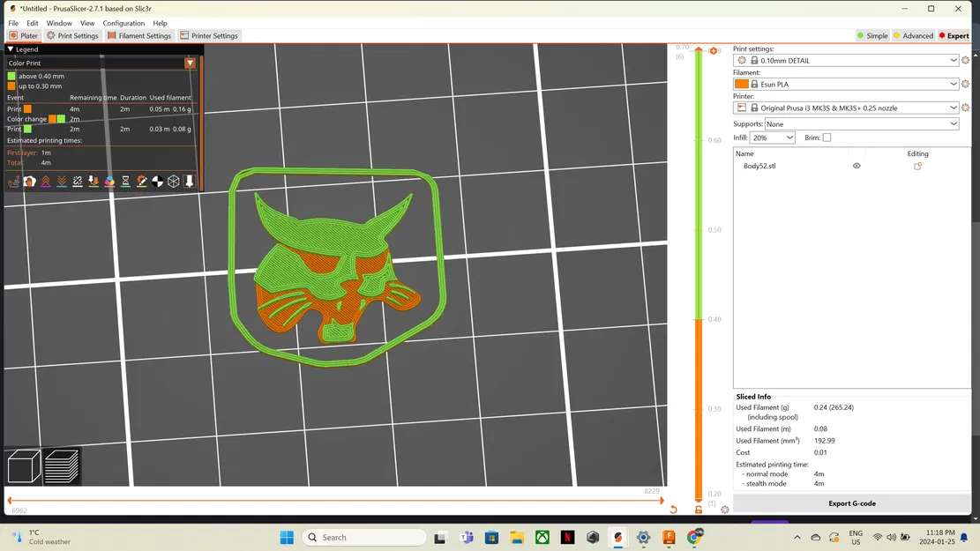Click green 'above 0.40 mm' color swatch
Screen dimensions: 980x551
pos(11,76)
